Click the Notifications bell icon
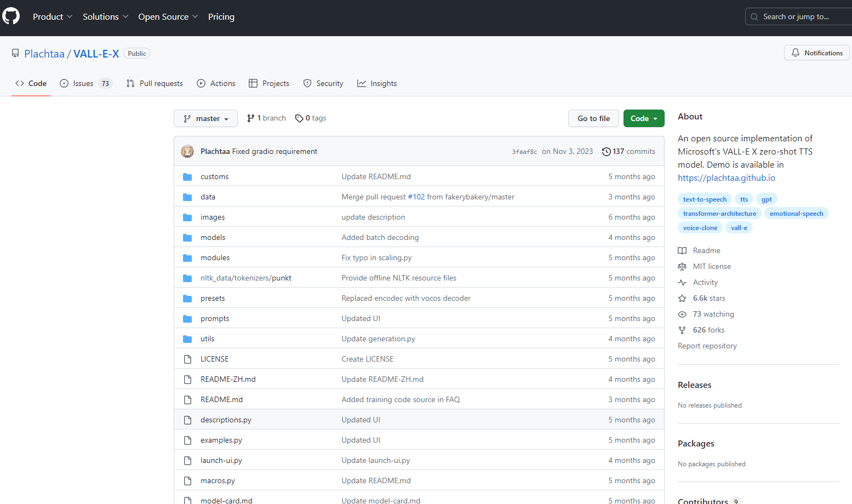Viewport: 852px width, 504px height. [796, 53]
